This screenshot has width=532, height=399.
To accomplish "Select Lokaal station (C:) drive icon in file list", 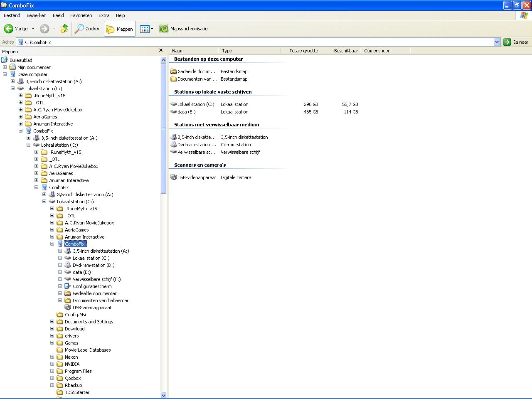I will pos(174,104).
